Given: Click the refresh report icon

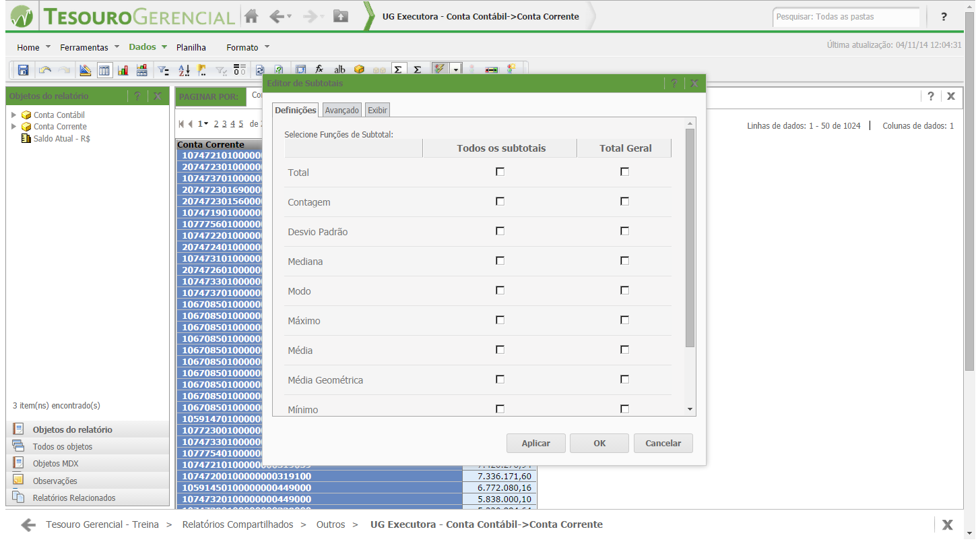Looking at the screenshot, I should (x=260, y=69).
